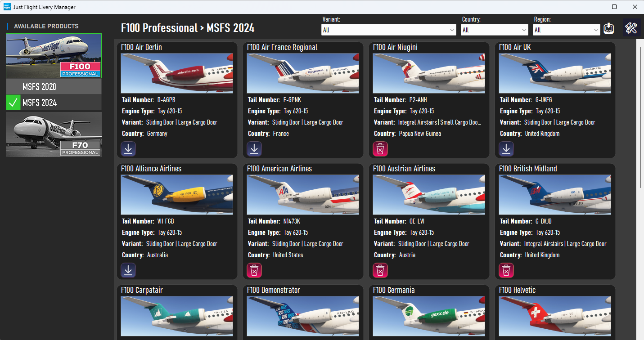Click the country value 'France'
644x340 pixels.
tap(281, 134)
